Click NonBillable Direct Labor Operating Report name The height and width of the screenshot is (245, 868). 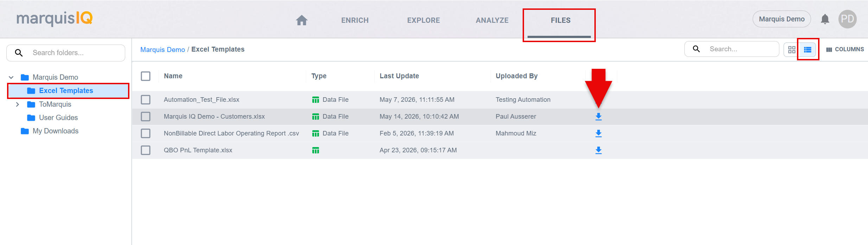pyautogui.click(x=231, y=133)
